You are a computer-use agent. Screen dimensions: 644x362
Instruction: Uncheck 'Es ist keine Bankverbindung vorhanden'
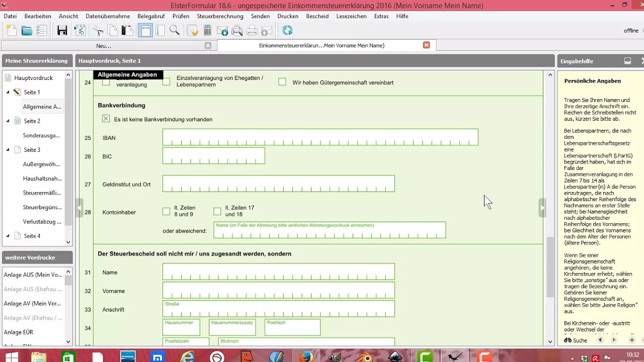click(x=106, y=119)
